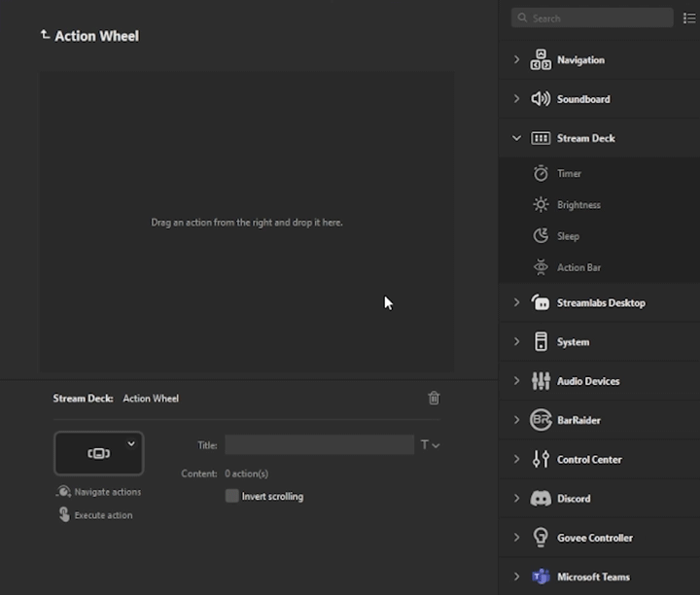This screenshot has width=700, height=595.
Task: Click the Streamlabs Desktop label
Action: pos(601,302)
